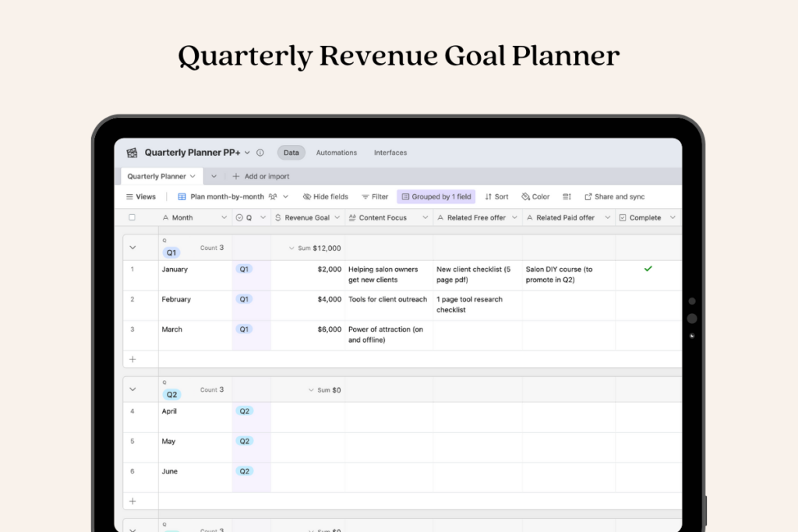The image size is (798, 532).
Task: Open the row height icon
Action: [x=567, y=197]
